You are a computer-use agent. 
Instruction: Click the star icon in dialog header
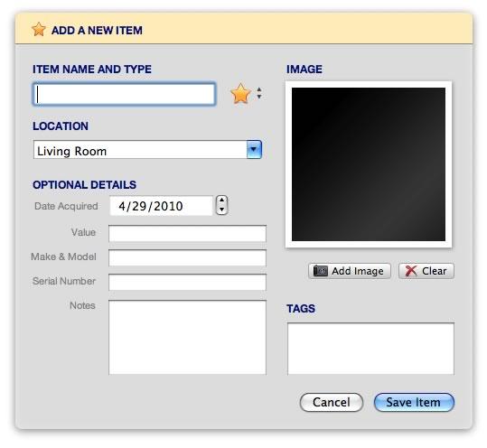point(39,30)
